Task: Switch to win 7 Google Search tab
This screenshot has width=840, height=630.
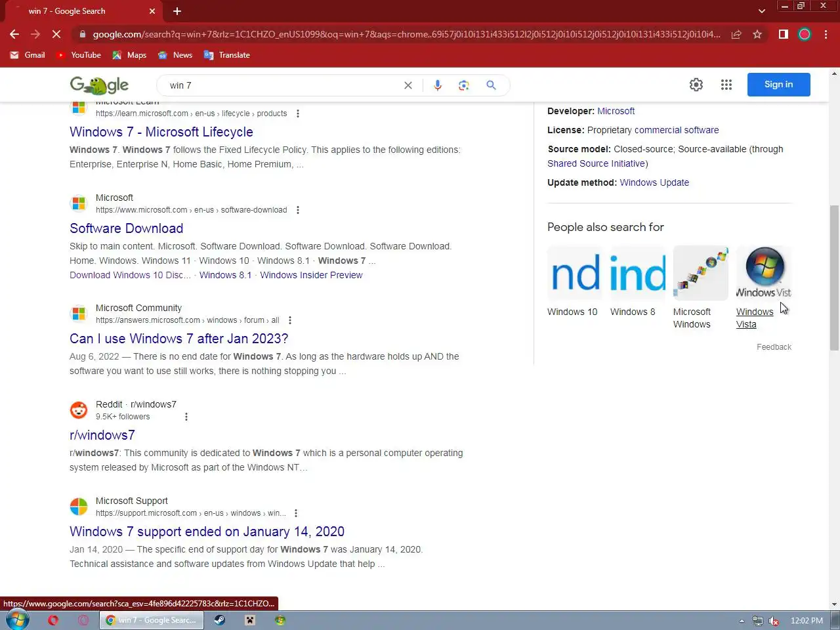Action: [84, 11]
